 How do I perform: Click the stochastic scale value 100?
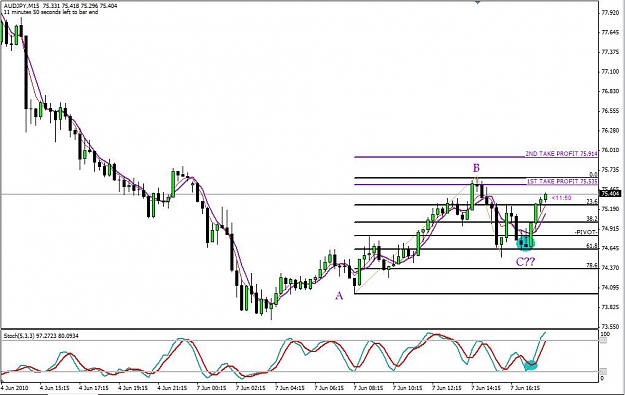point(605,334)
